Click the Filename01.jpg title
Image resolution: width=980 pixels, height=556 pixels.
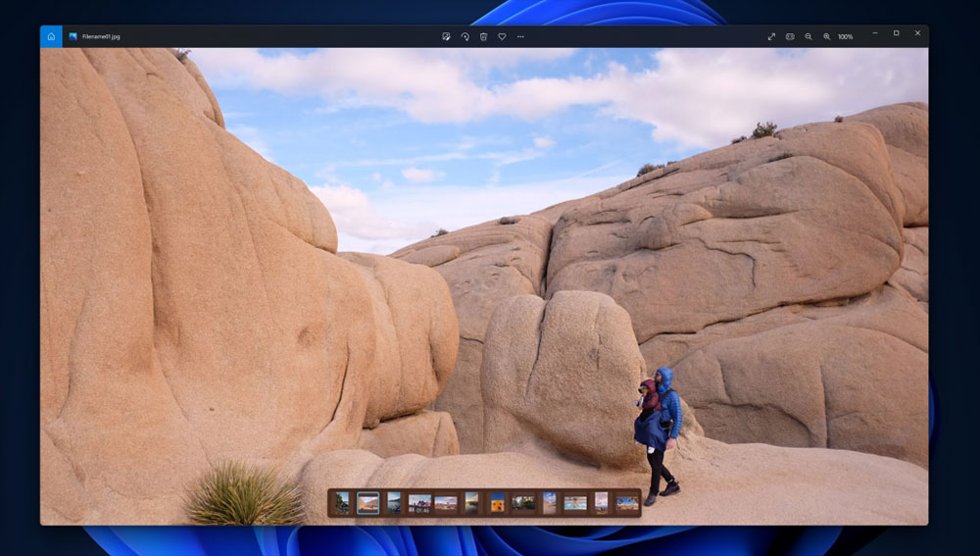pyautogui.click(x=101, y=37)
